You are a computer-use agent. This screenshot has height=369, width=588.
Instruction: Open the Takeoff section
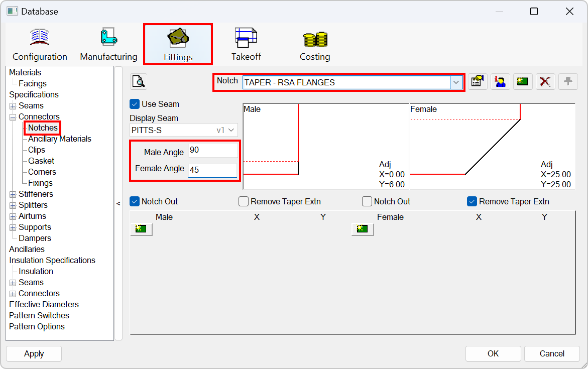pos(246,43)
